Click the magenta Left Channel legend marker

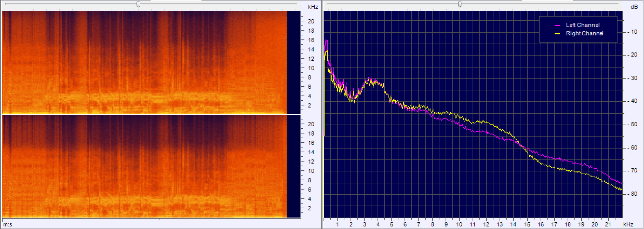tap(558, 25)
